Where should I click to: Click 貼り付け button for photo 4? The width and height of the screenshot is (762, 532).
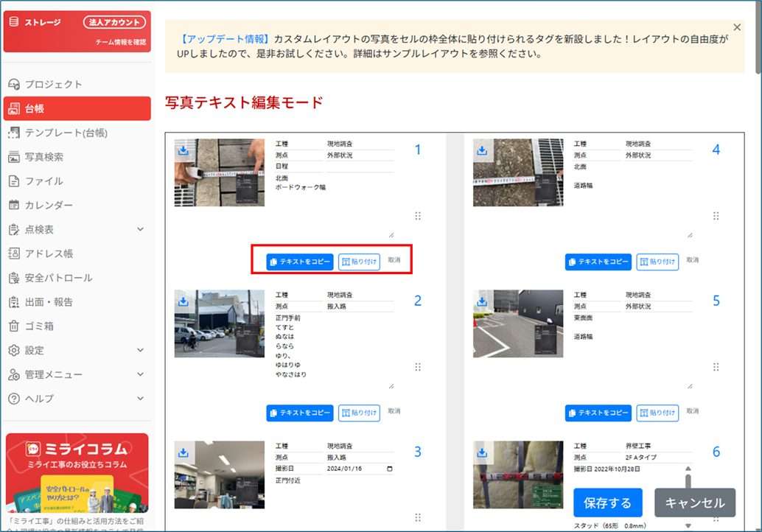click(x=657, y=262)
